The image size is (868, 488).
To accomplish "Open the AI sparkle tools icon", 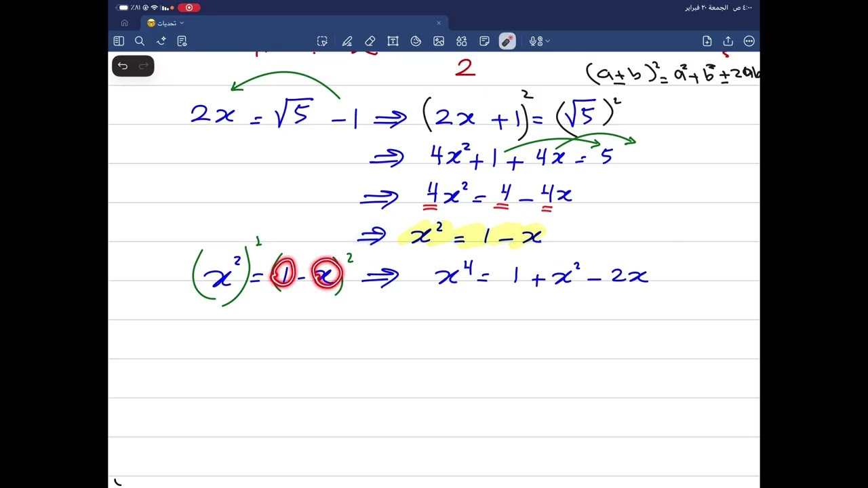I will pos(161,41).
